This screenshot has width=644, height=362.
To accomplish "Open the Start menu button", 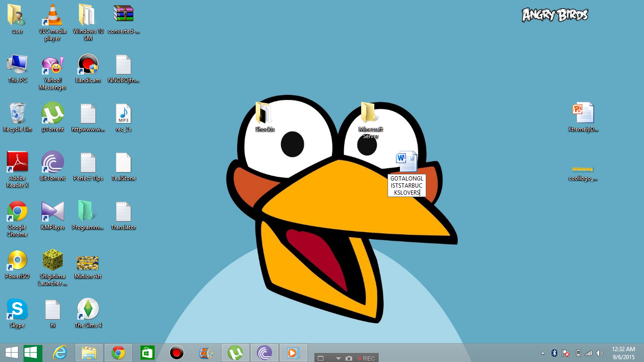I will click(12, 353).
